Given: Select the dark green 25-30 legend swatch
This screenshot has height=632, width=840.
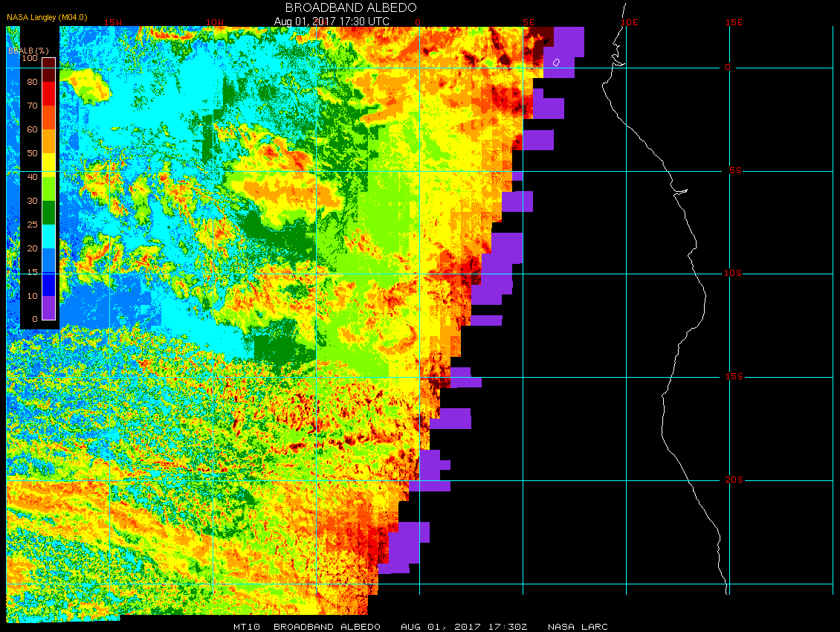Looking at the screenshot, I should [x=49, y=212].
